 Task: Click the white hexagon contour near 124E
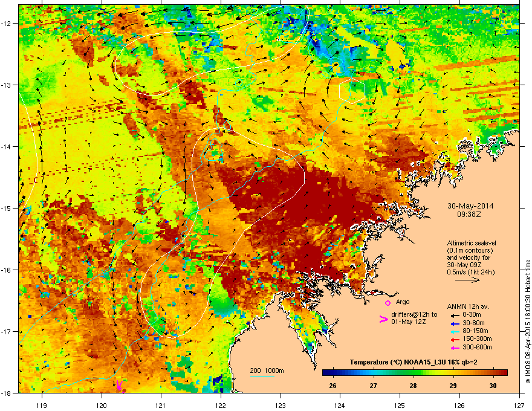tap(352, 90)
